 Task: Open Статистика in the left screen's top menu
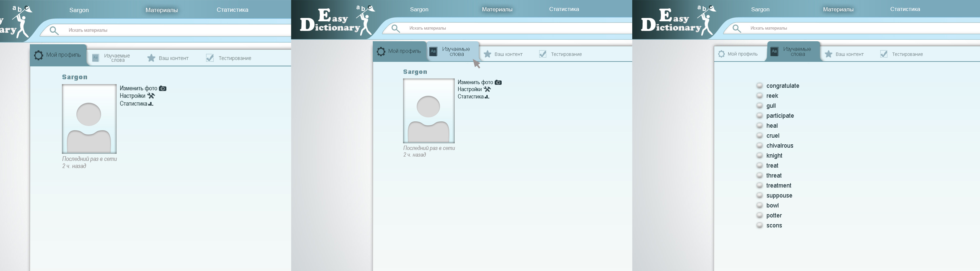[x=233, y=10]
